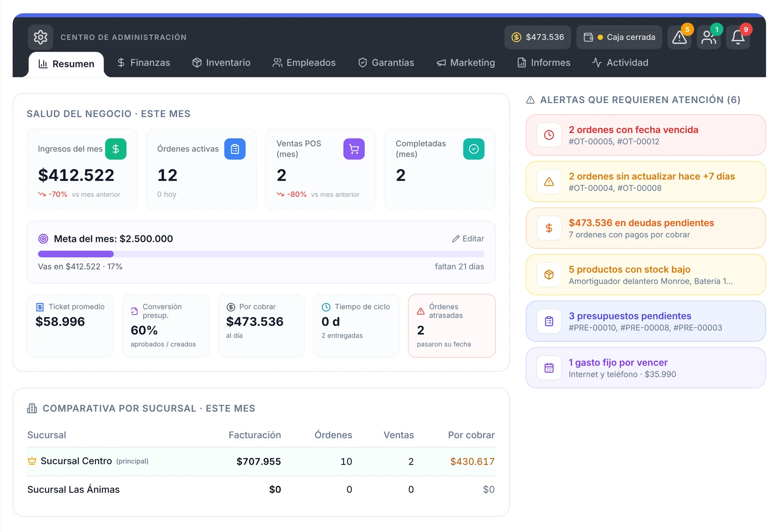Click the Ticket promedio $58.996 card
This screenshot has height=532, width=782.
coord(70,326)
